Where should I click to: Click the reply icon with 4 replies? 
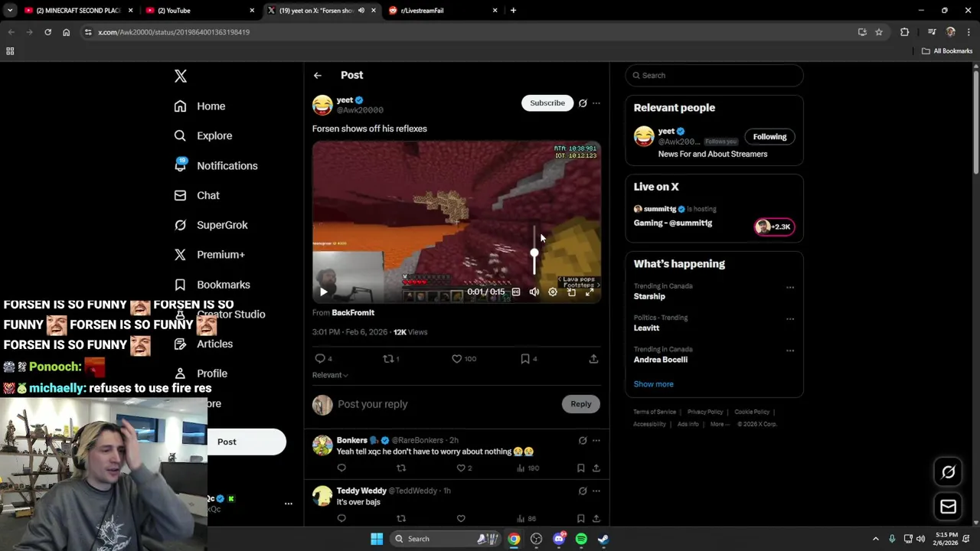[x=324, y=358]
